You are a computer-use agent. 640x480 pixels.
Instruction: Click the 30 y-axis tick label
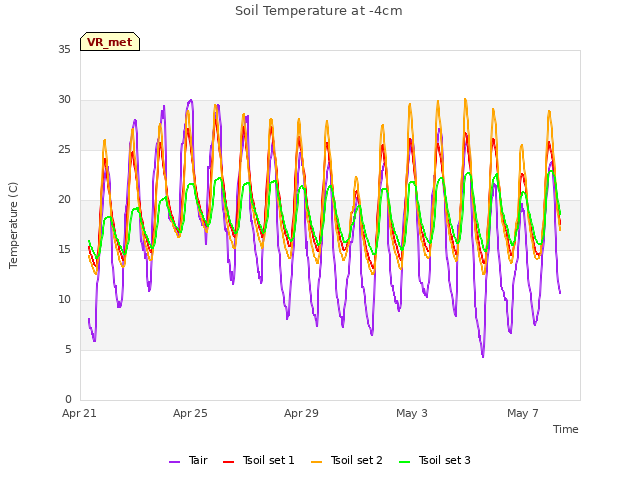64,100
